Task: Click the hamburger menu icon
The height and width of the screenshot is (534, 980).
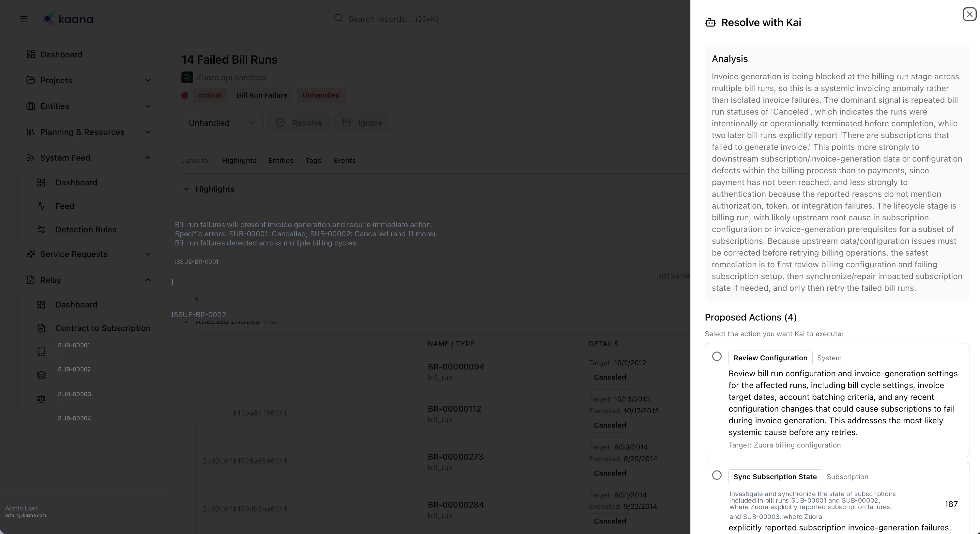Action: (23, 19)
